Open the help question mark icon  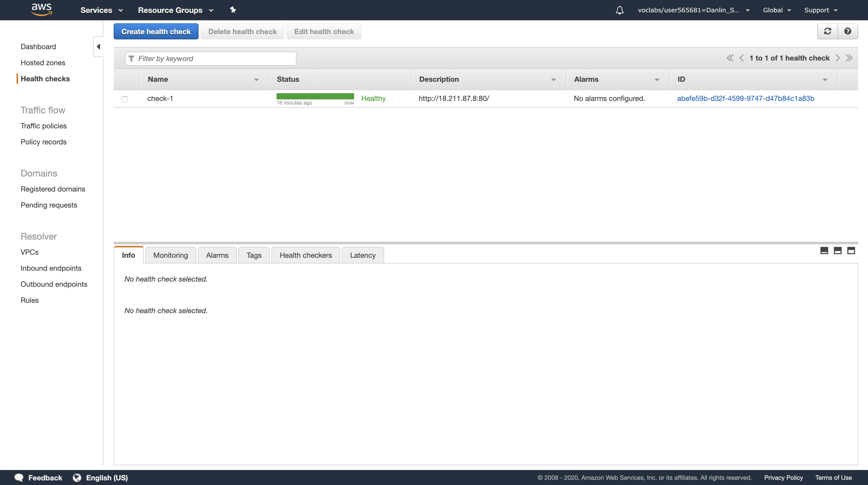point(847,31)
